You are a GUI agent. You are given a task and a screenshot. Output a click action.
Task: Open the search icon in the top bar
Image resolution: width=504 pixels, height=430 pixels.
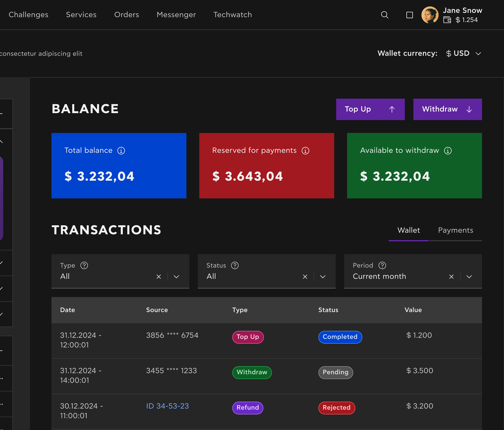click(385, 15)
